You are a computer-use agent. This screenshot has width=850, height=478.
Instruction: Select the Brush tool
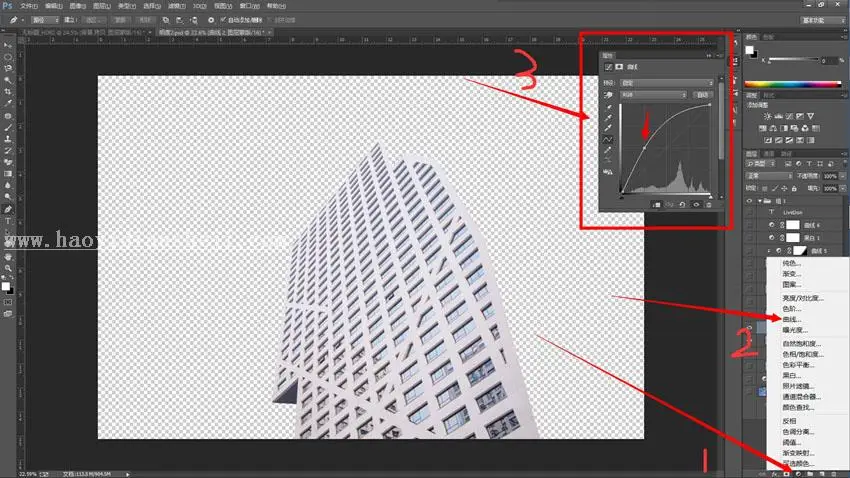tap(8, 127)
